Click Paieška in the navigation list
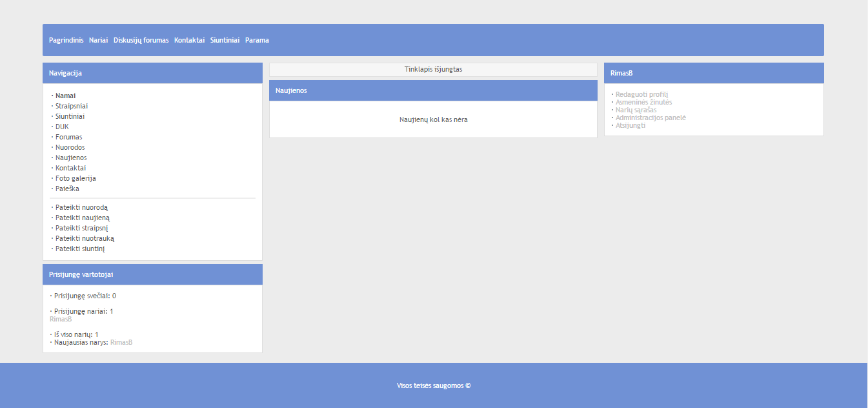The height and width of the screenshot is (408, 868). point(67,189)
